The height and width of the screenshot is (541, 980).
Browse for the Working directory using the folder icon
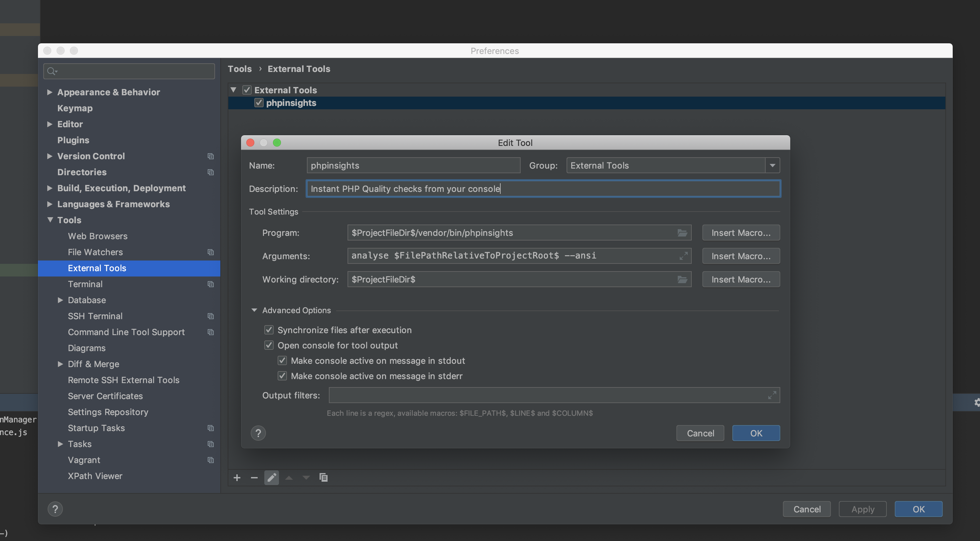pos(682,279)
